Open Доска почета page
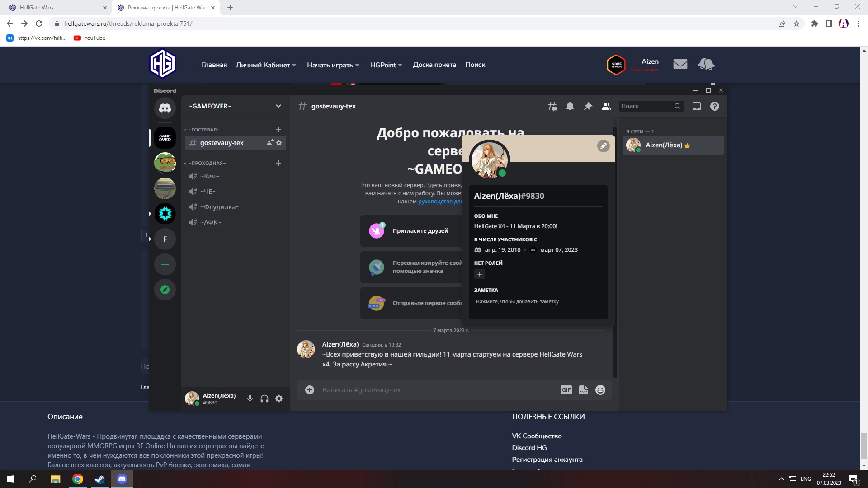This screenshot has width=868, height=488. point(434,65)
